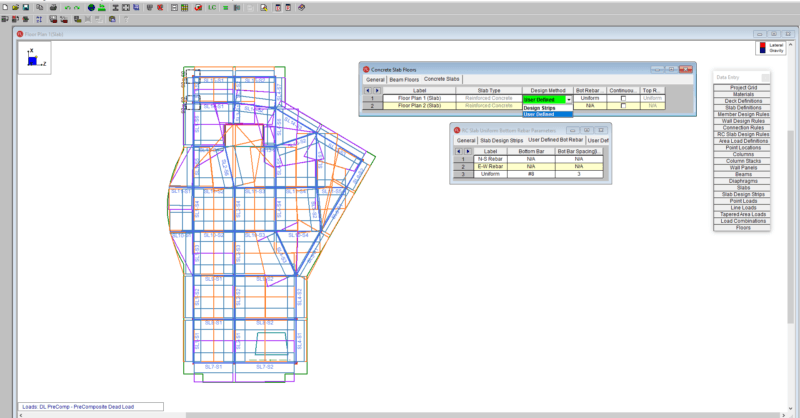Image resolution: width=800 pixels, height=418 pixels.
Task: Click the New file toolbar icon
Action: [x=5, y=7]
